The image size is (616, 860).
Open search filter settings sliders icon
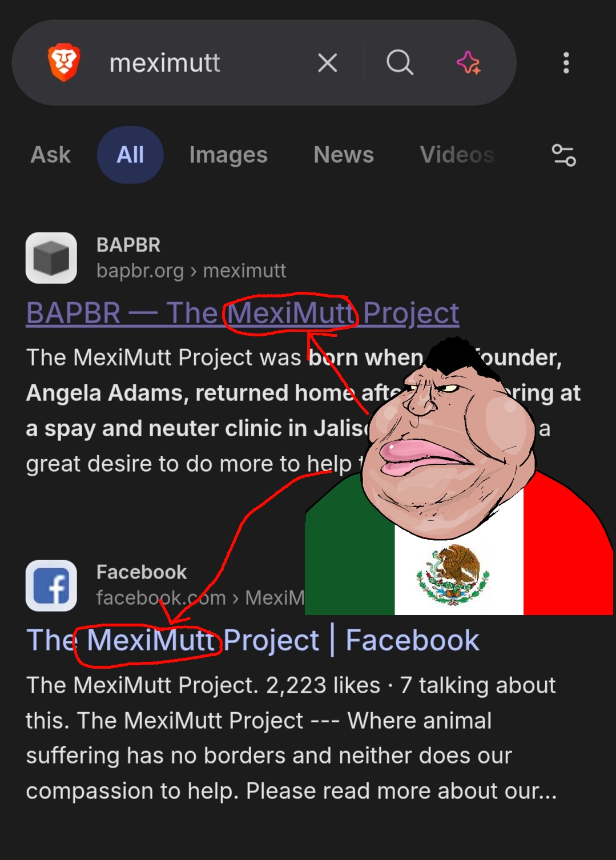coord(564,155)
